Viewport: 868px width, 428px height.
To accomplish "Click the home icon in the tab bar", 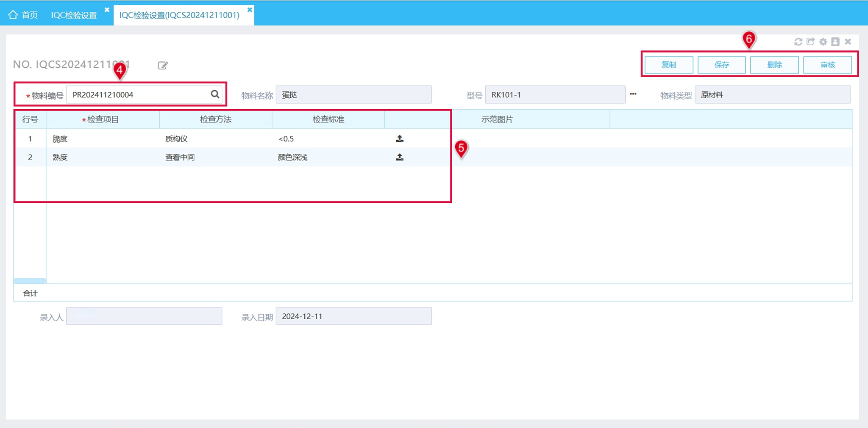I will [13, 15].
